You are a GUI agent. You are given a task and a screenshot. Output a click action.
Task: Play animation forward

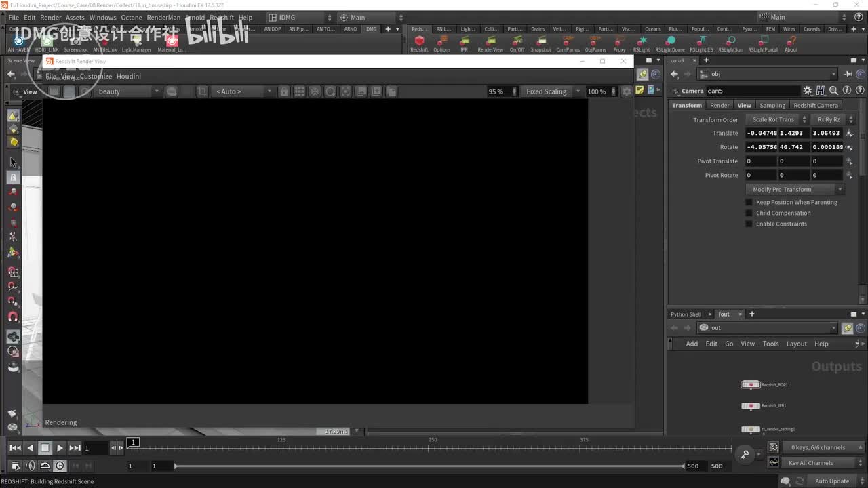pos(60,448)
